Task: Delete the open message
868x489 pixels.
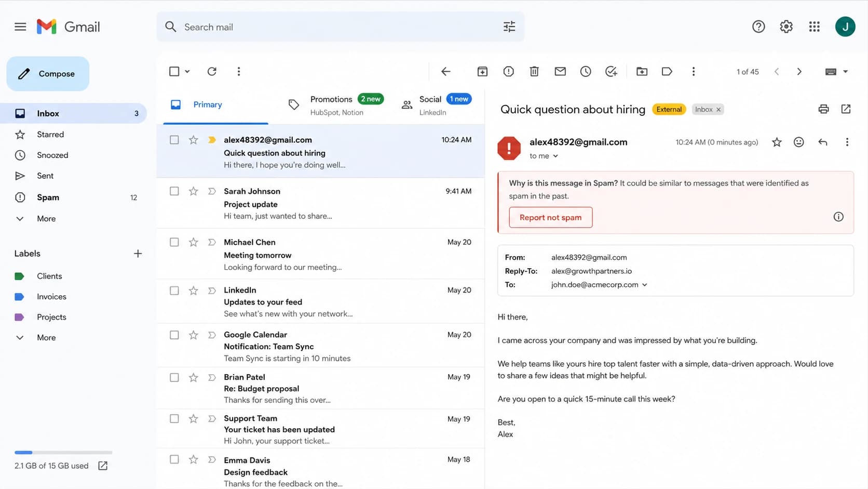Action: [x=534, y=71]
